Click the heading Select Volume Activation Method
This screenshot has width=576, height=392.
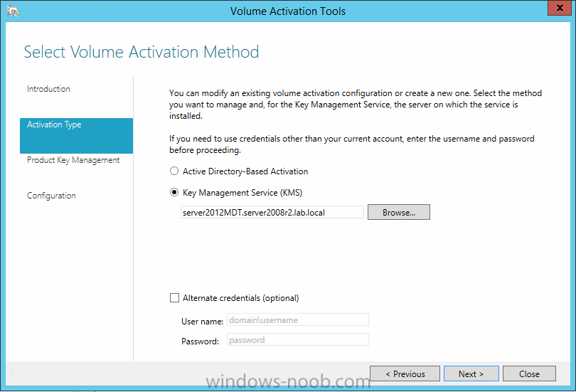coord(142,52)
